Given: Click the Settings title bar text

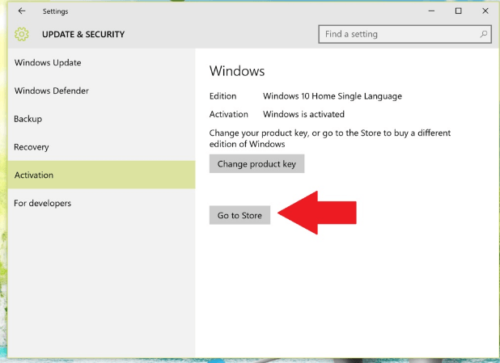Looking at the screenshot, I should point(55,11).
